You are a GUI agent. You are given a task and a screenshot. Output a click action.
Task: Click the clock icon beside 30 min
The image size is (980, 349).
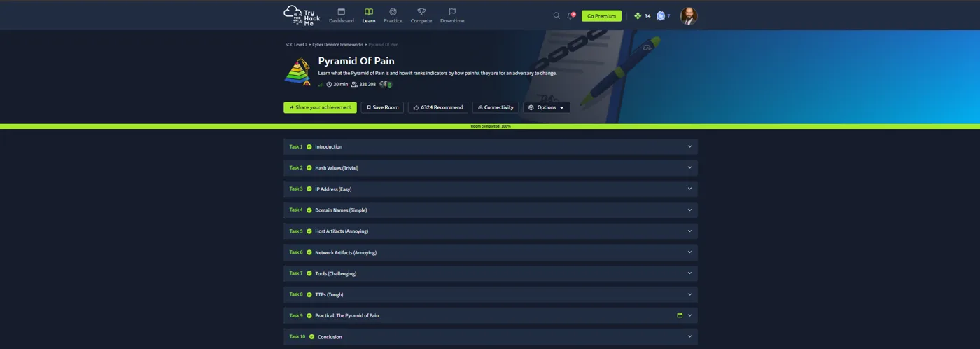(329, 84)
